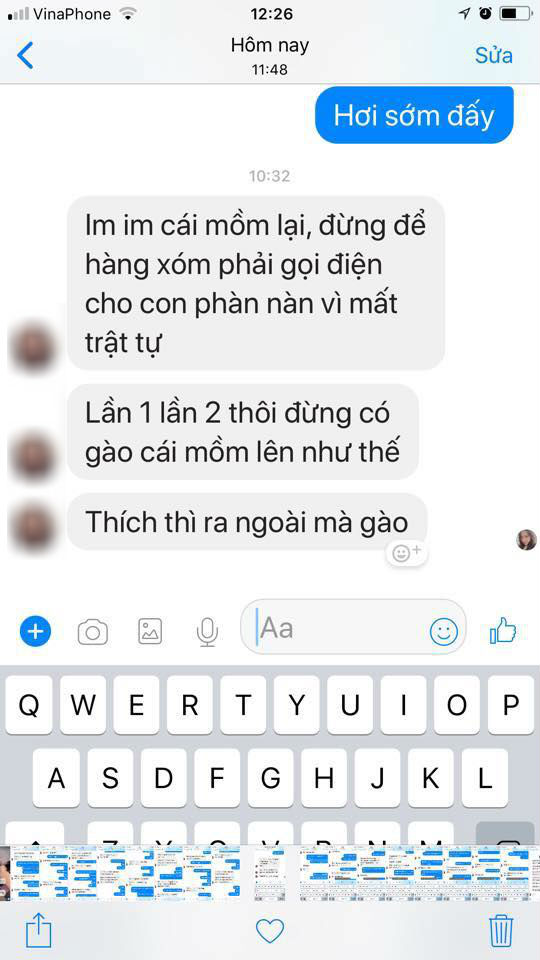Open the photo gallery icon
This screenshot has height=960, width=540.
[x=150, y=631]
